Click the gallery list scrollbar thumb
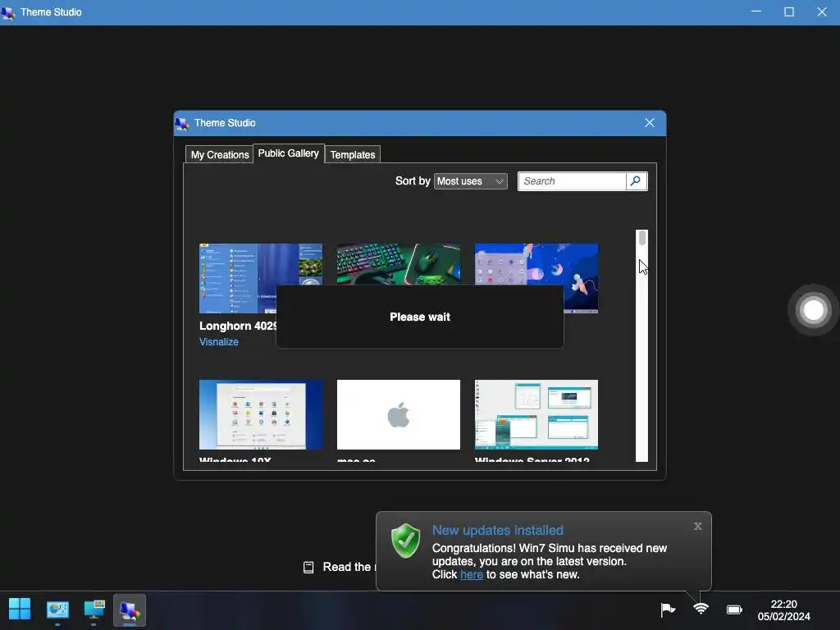This screenshot has height=630, width=840. tap(641, 238)
